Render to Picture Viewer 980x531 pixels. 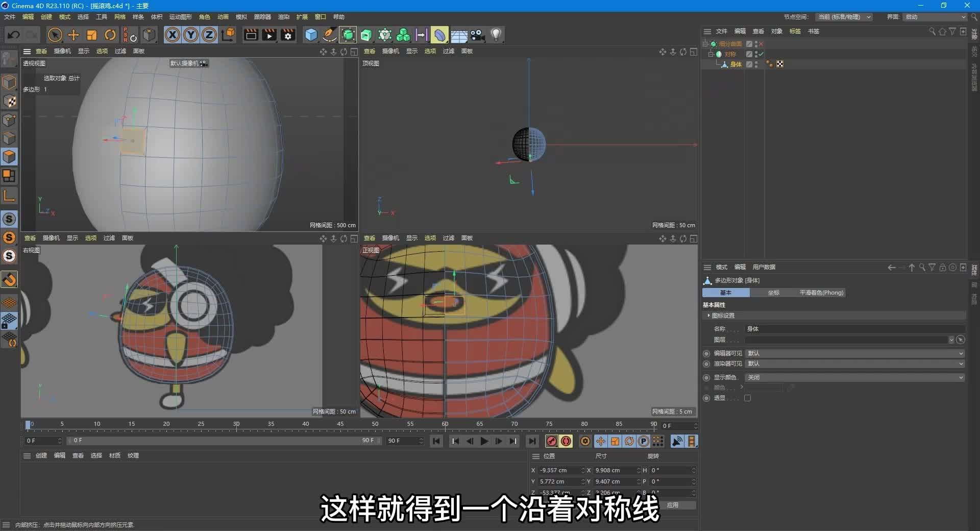point(269,35)
